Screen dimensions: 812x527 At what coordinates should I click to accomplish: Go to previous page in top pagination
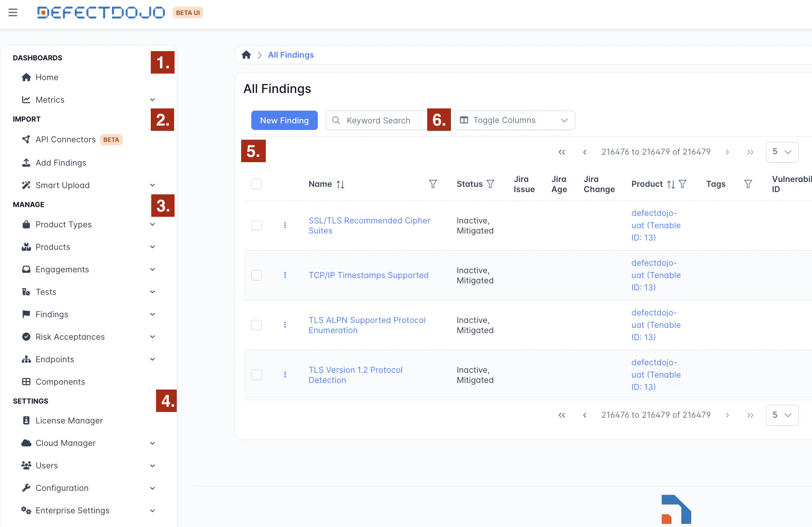click(x=585, y=152)
